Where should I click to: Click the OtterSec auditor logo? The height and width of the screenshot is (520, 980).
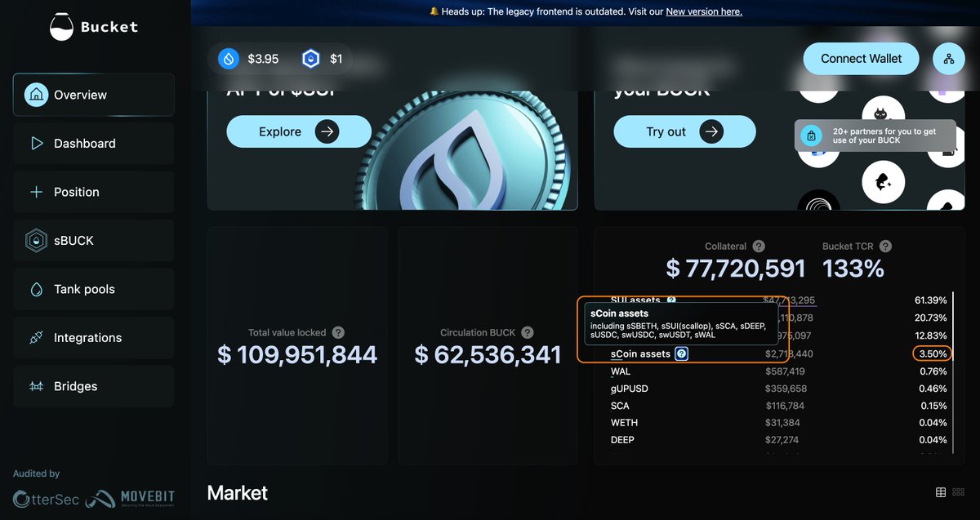coord(46,498)
